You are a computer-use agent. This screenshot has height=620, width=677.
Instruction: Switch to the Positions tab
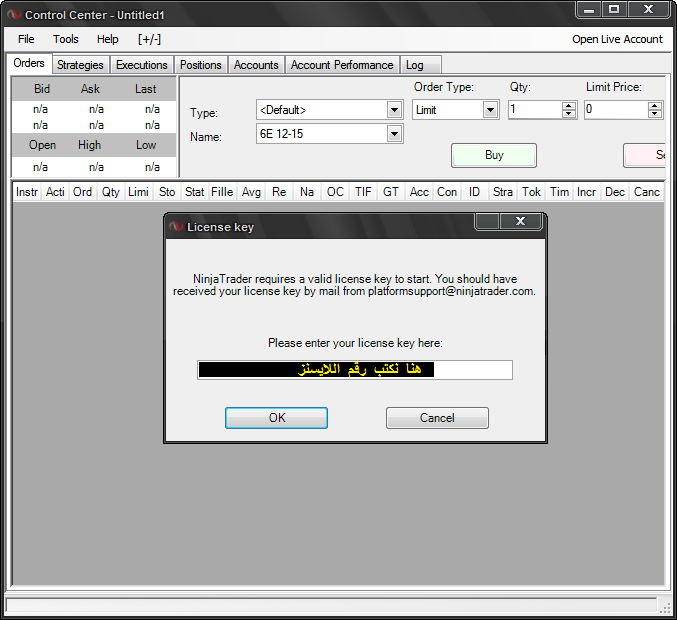(x=200, y=65)
